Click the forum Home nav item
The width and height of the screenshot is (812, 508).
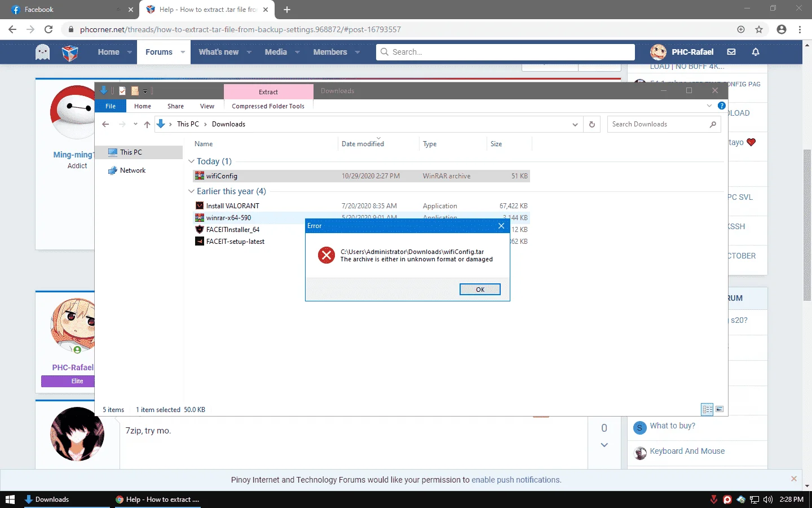click(x=108, y=52)
